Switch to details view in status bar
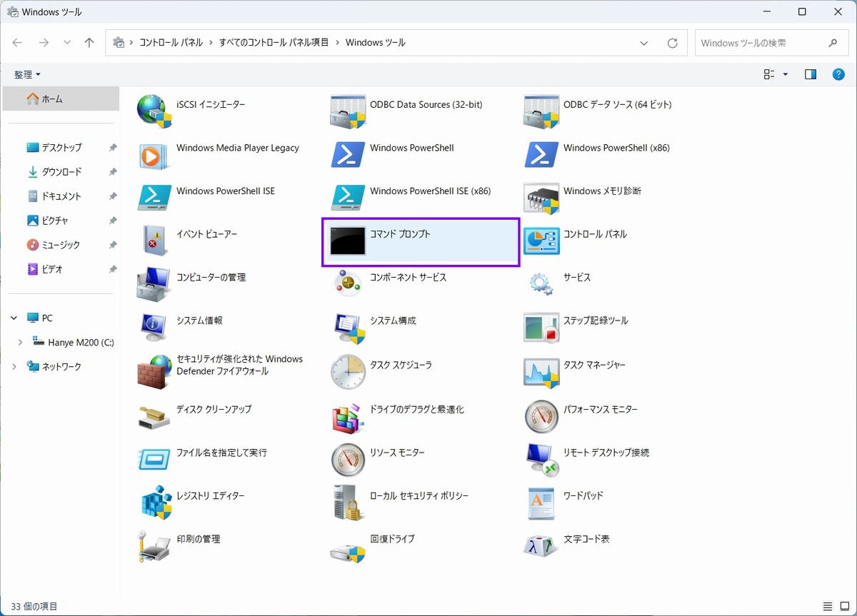Viewport: 857px width, 616px height. tap(828, 606)
